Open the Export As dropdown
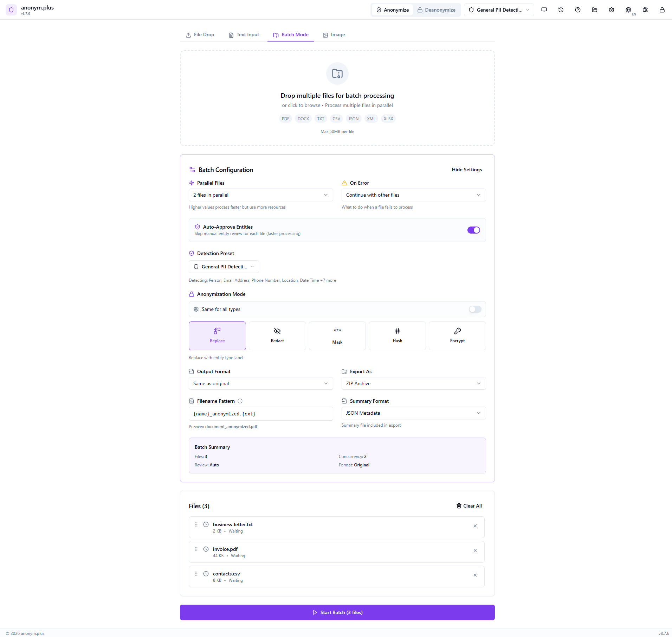The height and width of the screenshot is (637, 672). (413, 383)
